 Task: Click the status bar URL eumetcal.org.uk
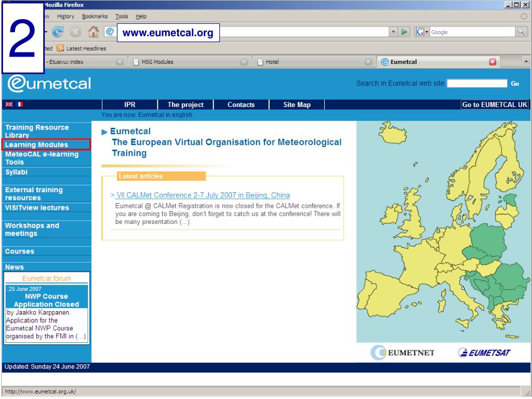[x=41, y=391]
